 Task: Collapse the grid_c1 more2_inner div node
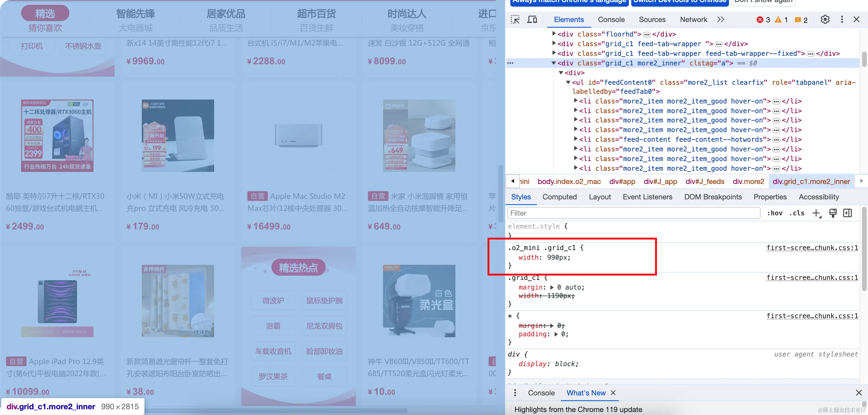coord(553,63)
